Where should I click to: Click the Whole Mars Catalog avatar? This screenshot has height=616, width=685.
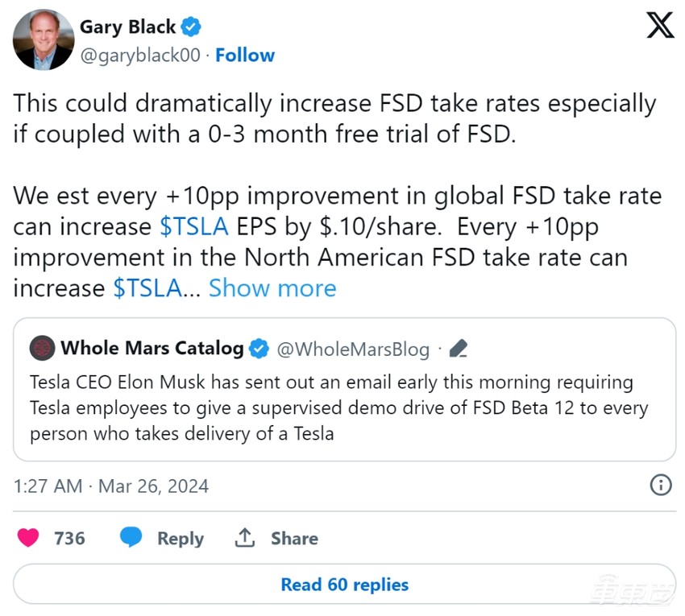pyautogui.click(x=42, y=348)
